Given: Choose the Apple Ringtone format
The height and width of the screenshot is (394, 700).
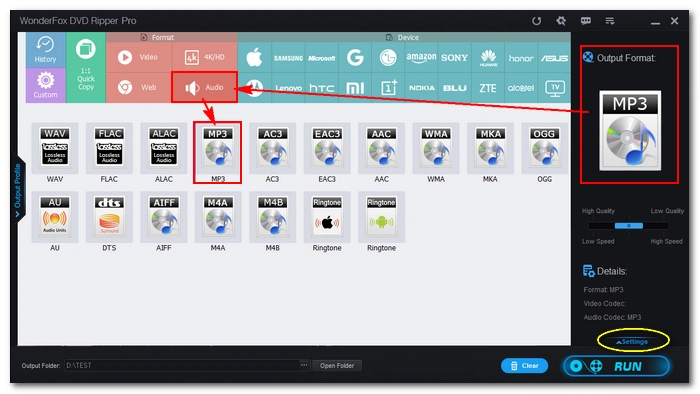Looking at the screenshot, I should [327, 217].
